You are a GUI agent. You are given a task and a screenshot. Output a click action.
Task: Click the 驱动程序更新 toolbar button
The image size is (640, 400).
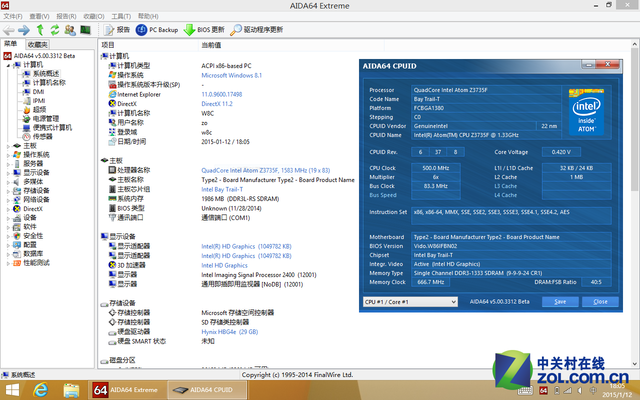click(256, 30)
